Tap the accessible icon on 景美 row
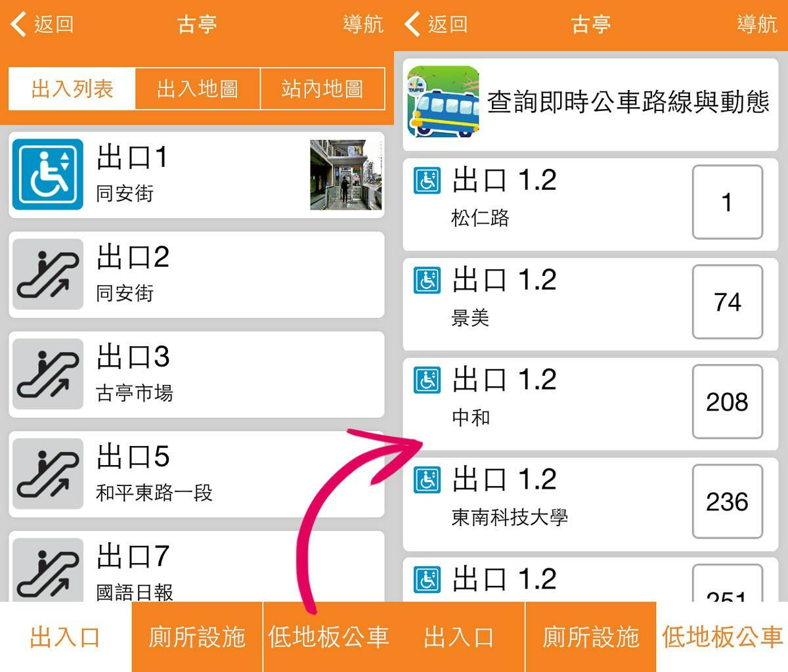The image size is (788, 672). [427, 280]
